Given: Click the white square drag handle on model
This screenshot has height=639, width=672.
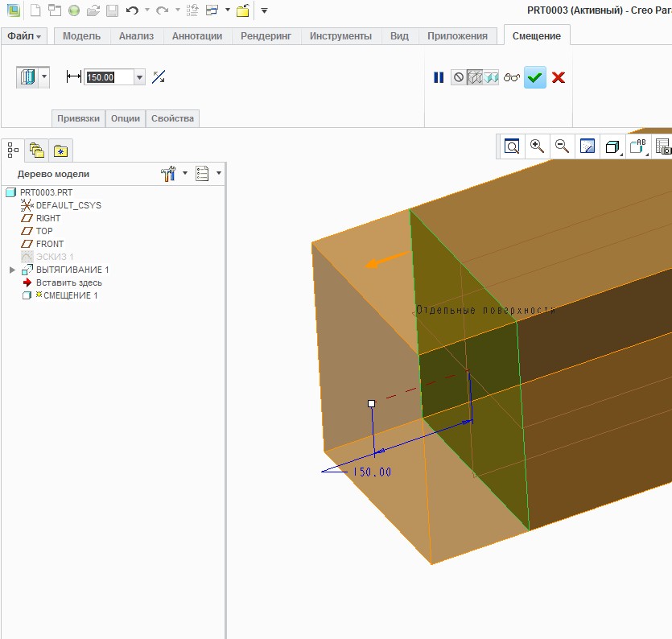Looking at the screenshot, I should [x=371, y=403].
